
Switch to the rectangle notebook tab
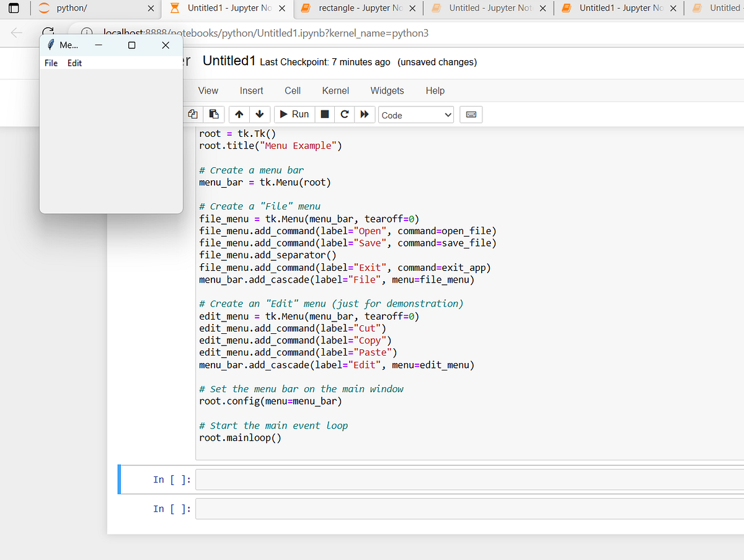pos(353,8)
